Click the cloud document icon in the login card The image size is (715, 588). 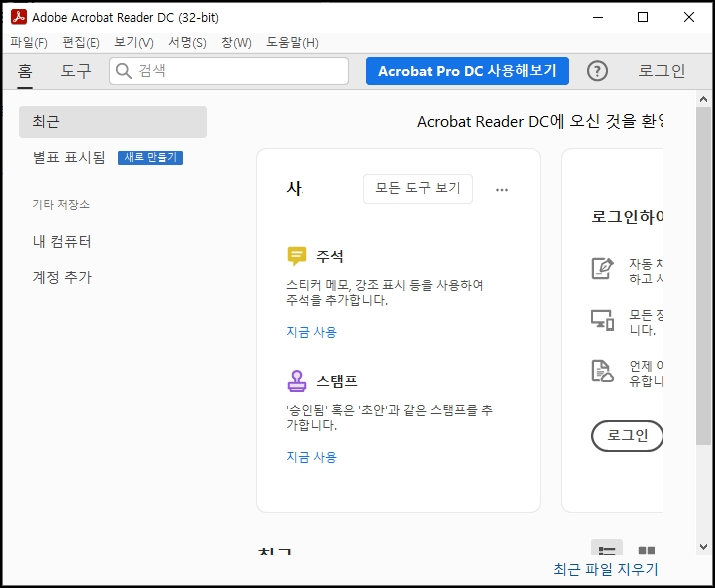pos(602,371)
